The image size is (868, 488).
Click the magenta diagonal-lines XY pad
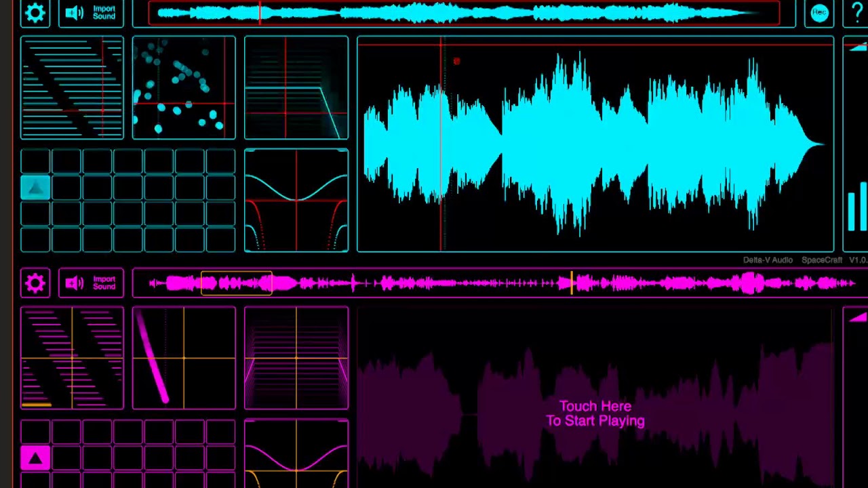[72, 358]
